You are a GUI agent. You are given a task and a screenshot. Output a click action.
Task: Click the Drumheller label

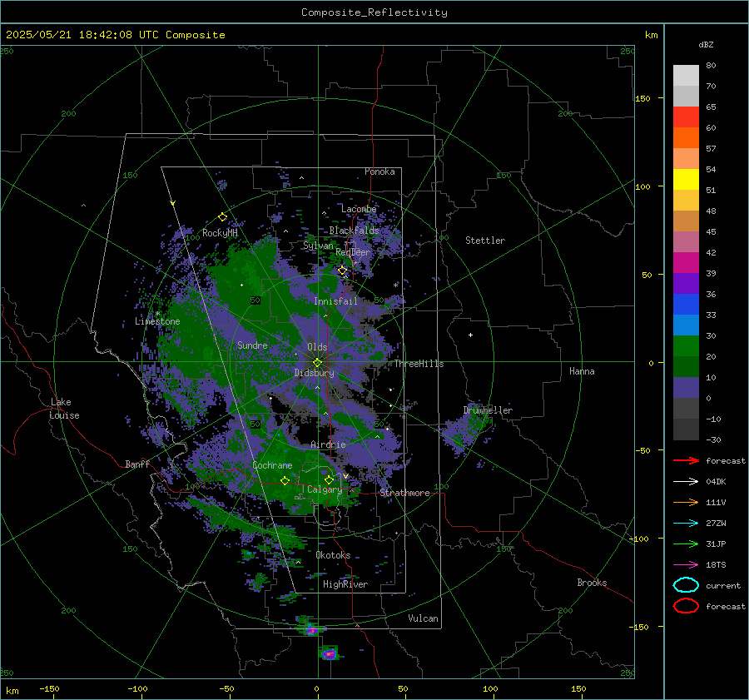click(x=488, y=410)
